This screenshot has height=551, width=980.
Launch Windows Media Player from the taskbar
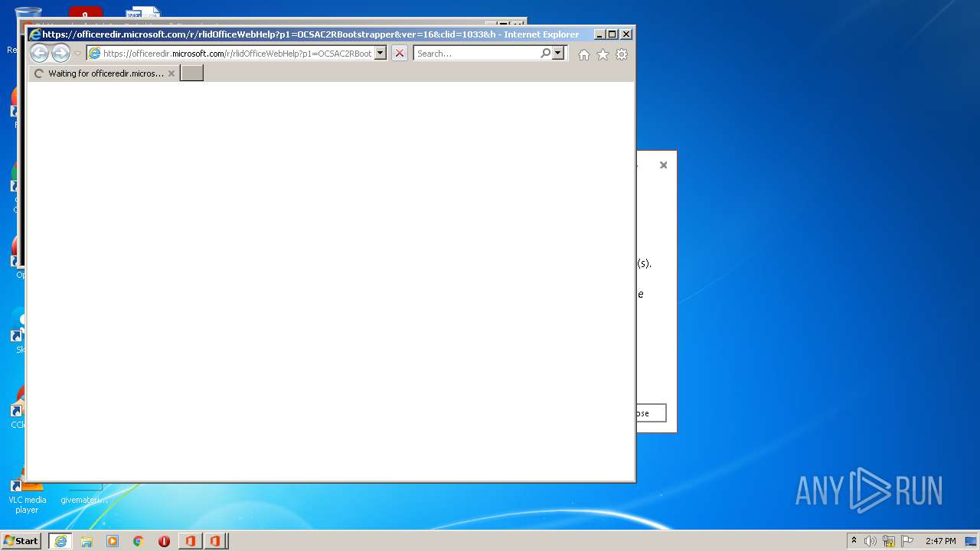pos(113,541)
